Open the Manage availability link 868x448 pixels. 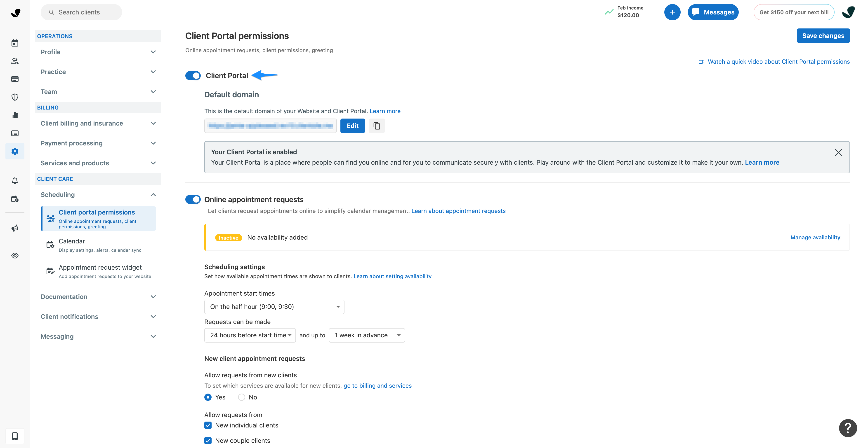click(x=815, y=237)
